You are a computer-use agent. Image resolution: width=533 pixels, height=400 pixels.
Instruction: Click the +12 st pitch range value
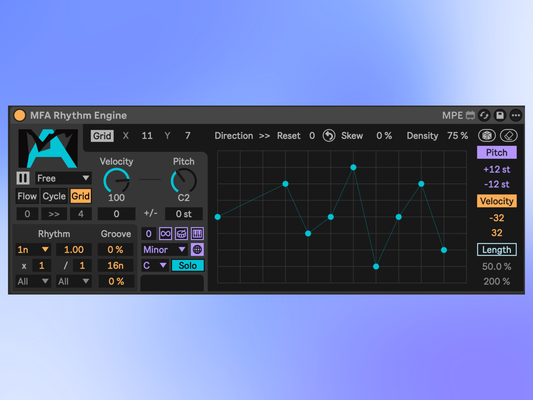[497, 169]
